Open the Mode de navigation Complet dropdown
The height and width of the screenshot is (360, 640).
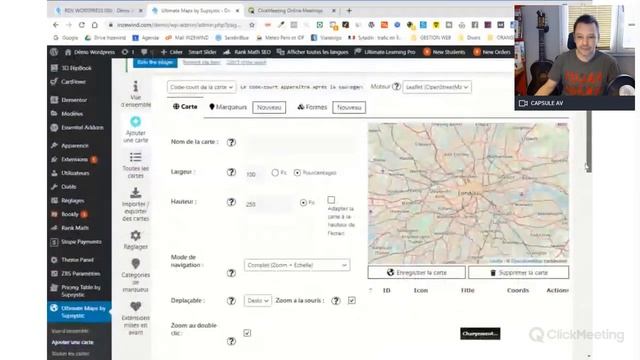pyautogui.click(x=297, y=265)
